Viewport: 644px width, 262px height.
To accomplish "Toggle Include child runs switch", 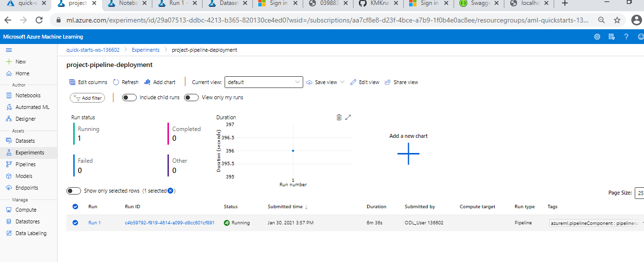I will coord(129,97).
